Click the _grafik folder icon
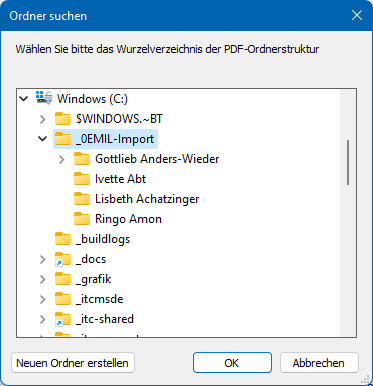 (63, 279)
